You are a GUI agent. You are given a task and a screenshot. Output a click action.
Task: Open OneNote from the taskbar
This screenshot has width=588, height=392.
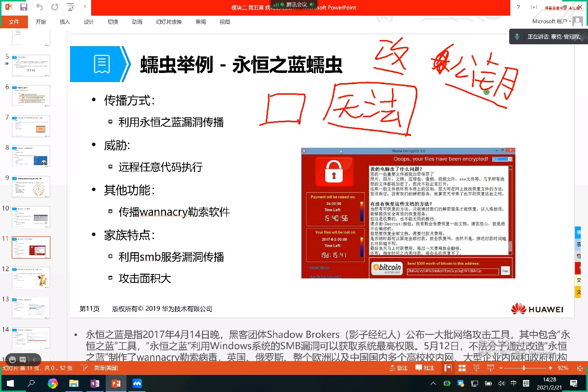[x=95, y=383]
